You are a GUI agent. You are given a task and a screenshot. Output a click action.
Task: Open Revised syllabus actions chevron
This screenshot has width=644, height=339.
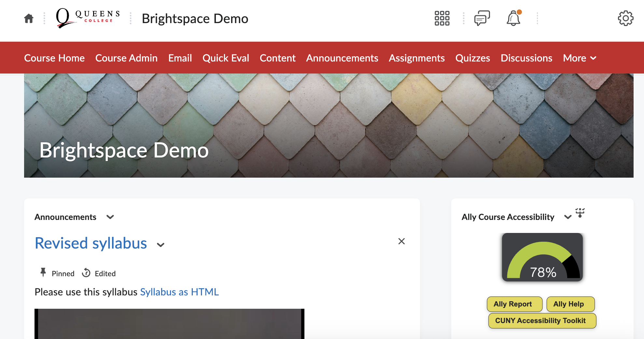tap(161, 245)
